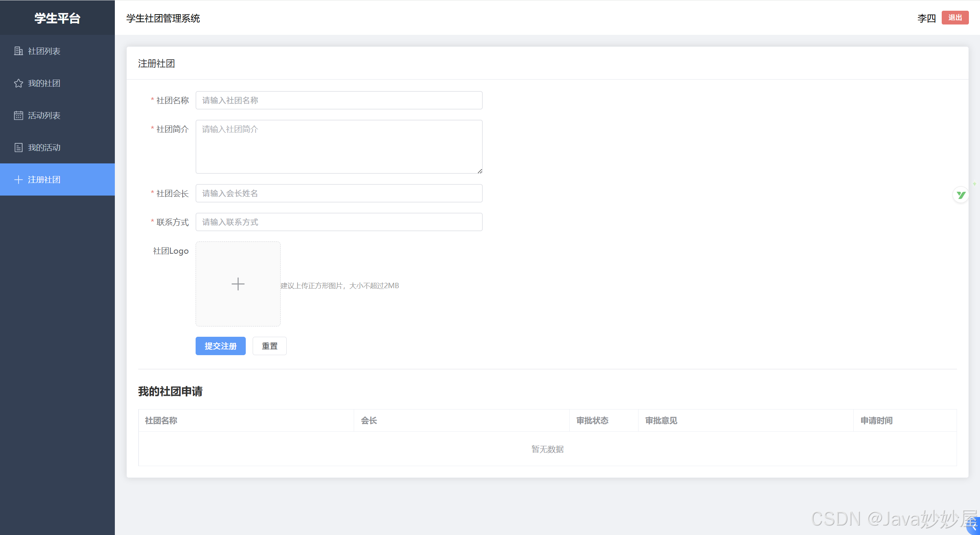The height and width of the screenshot is (535, 980).
Task: Focus the 社团名称 input field
Action: point(339,100)
